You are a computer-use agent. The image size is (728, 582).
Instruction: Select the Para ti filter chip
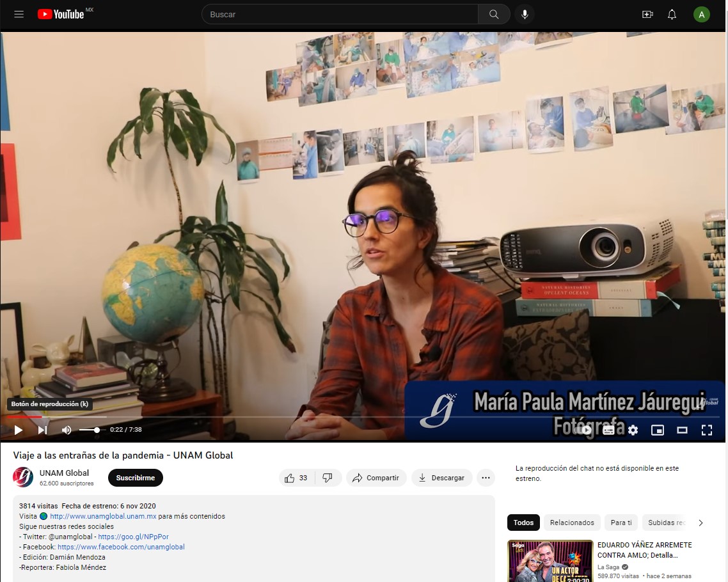coord(621,523)
